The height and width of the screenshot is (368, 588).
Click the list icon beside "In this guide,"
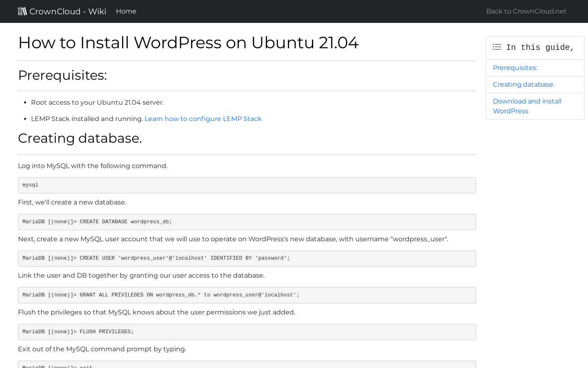(x=497, y=47)
